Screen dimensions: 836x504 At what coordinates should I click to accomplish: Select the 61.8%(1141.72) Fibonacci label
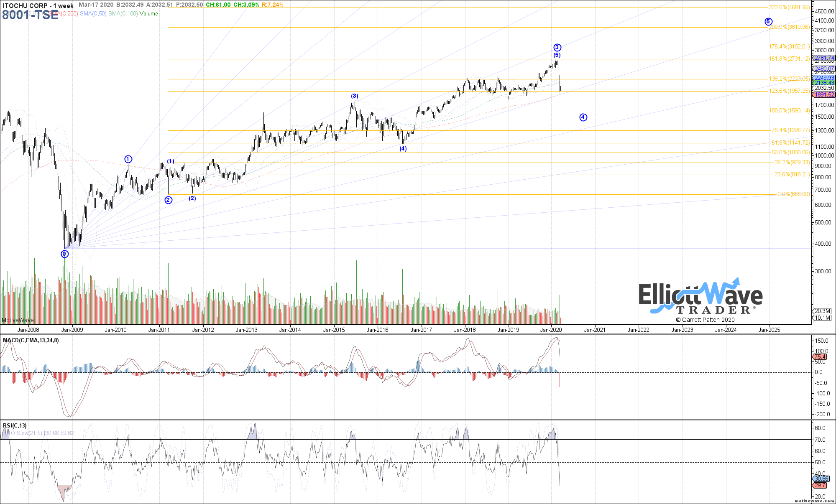pyautogui.click(x=790, y=143)
